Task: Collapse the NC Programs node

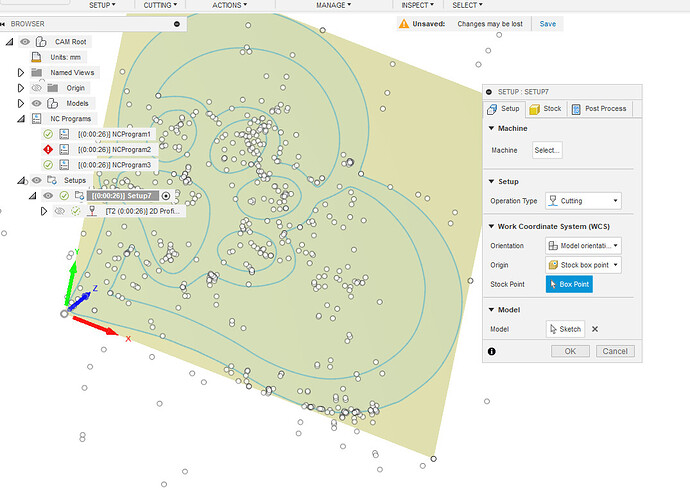Action: (x=21, y=119)
